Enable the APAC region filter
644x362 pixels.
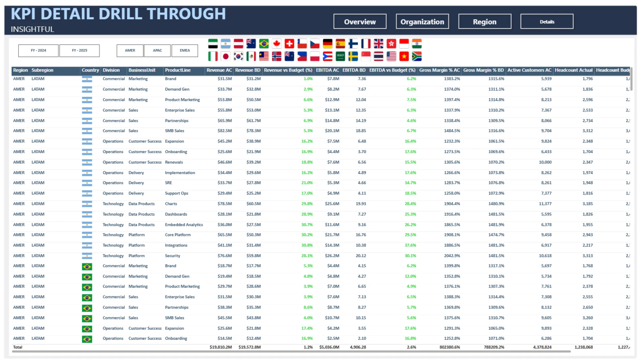[157, 51]
